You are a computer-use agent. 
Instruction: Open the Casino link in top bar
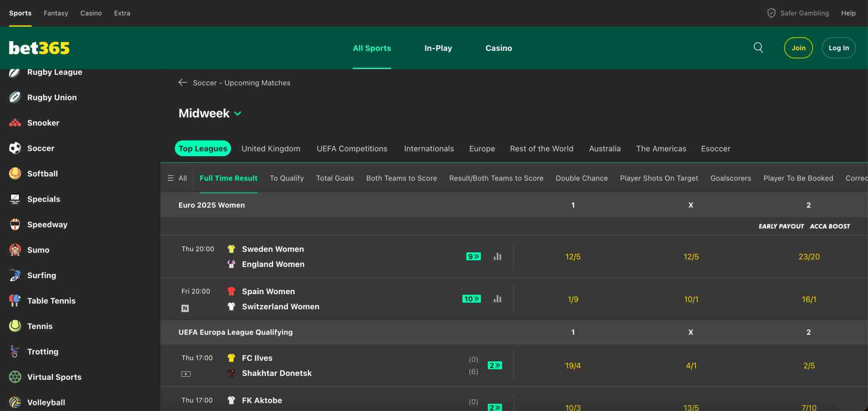pos(91,13)
